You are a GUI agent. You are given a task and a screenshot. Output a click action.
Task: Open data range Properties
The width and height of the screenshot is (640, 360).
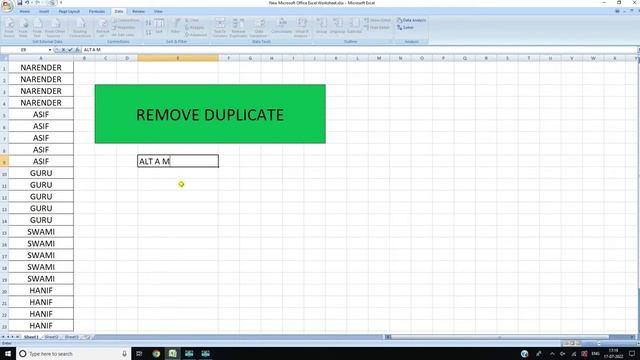click(124, 27)
